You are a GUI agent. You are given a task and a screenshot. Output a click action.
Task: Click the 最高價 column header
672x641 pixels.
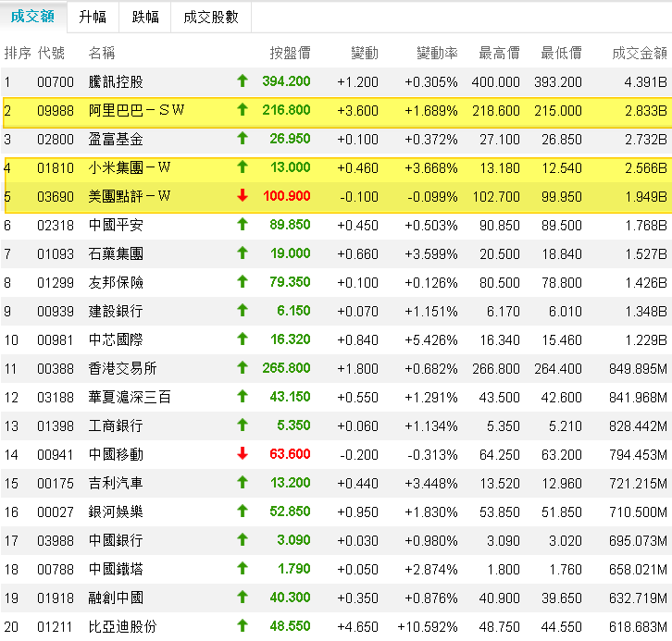(x=499, y=53)
